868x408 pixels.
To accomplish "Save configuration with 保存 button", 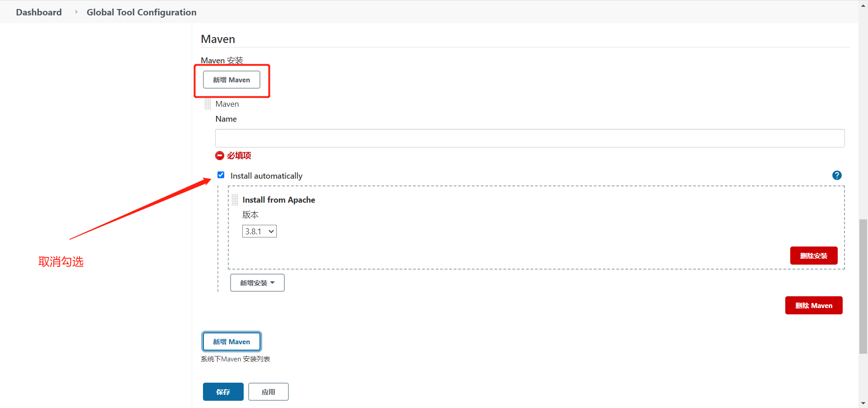I will click(x=223, y=392).
